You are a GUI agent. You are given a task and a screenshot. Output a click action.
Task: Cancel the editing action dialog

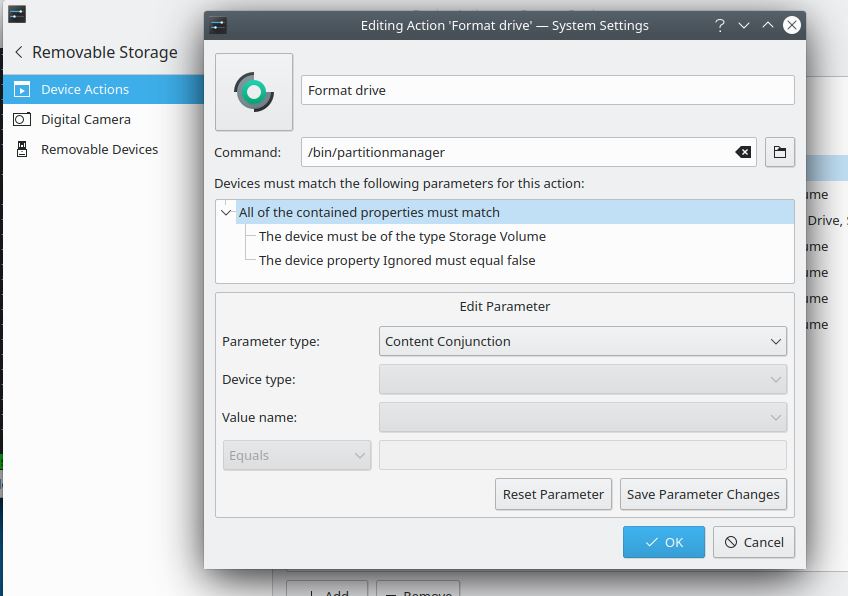point(754,542)
